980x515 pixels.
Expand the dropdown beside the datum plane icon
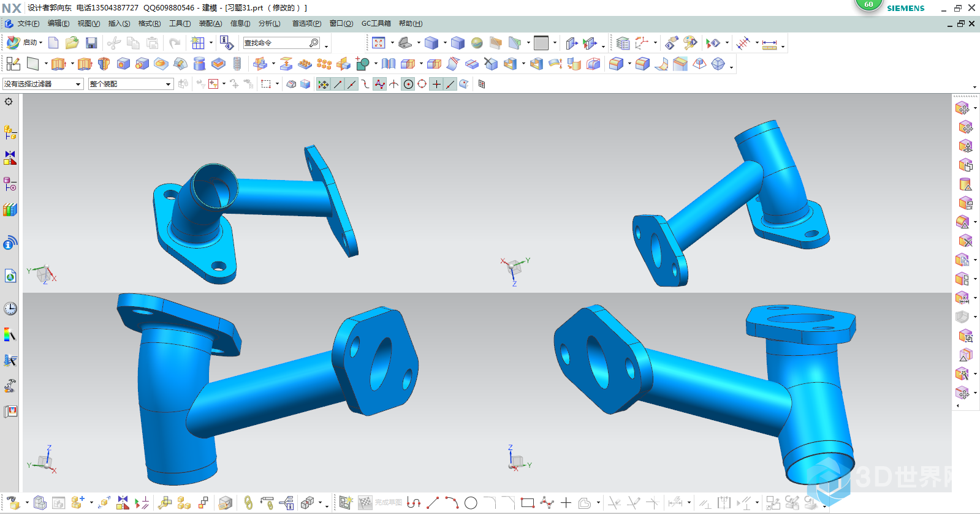46,64
